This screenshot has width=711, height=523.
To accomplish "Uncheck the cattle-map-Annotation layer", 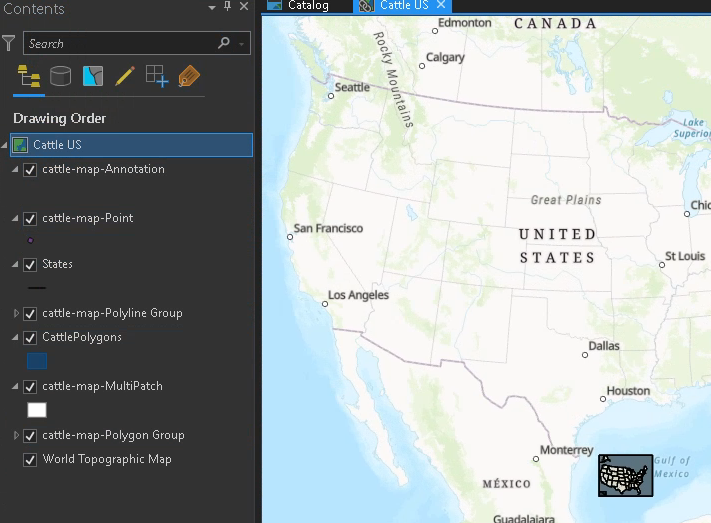I will click(30, 170).
